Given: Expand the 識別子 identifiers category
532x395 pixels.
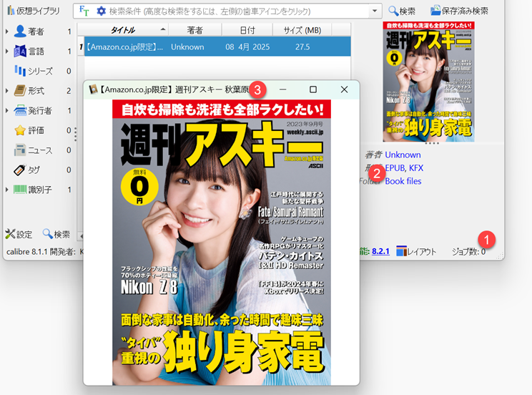Looking at the screenshot, I should point(6,190).
